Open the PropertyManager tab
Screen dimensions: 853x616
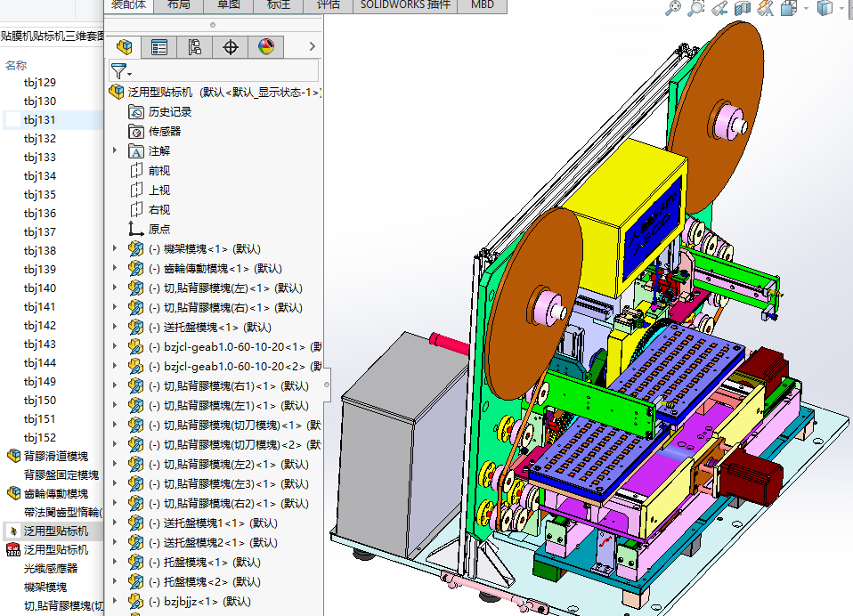pyautogui.click(x=158, y=47)
